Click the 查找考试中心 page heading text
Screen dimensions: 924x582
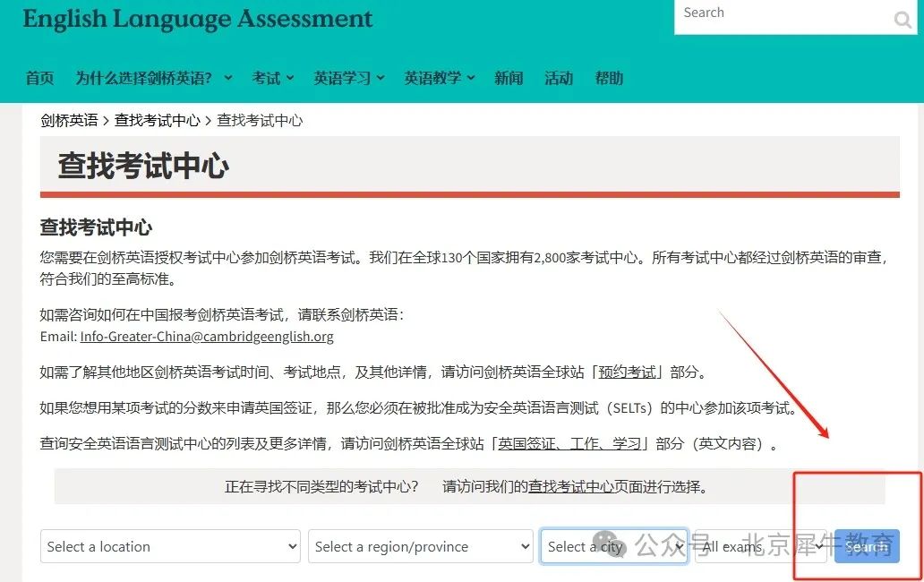(x=143, y=166)
